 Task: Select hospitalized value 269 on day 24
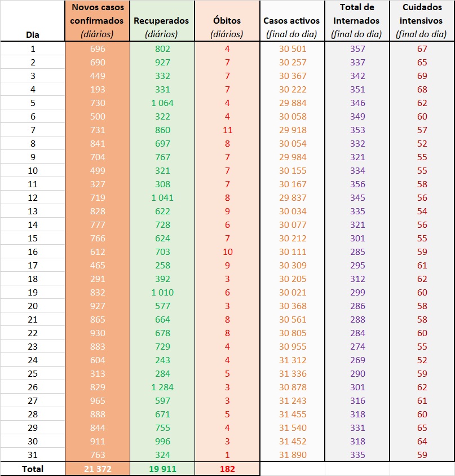tap(357, 360)
